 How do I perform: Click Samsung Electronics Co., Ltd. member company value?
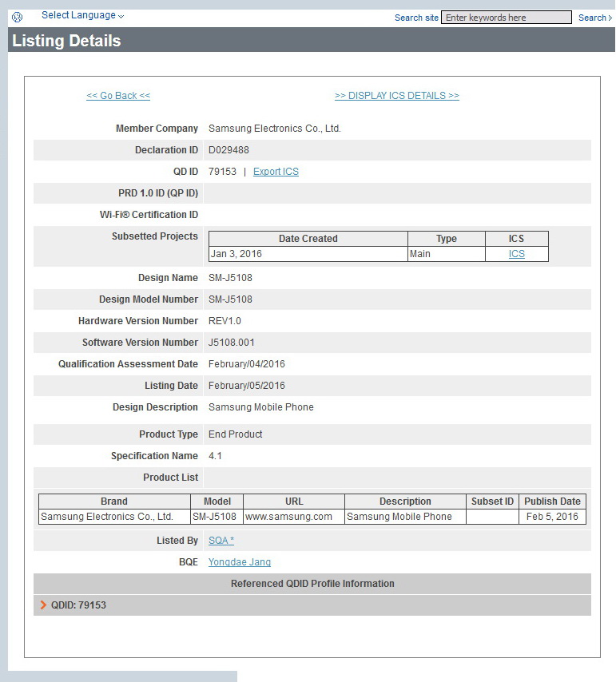point(275,129)
